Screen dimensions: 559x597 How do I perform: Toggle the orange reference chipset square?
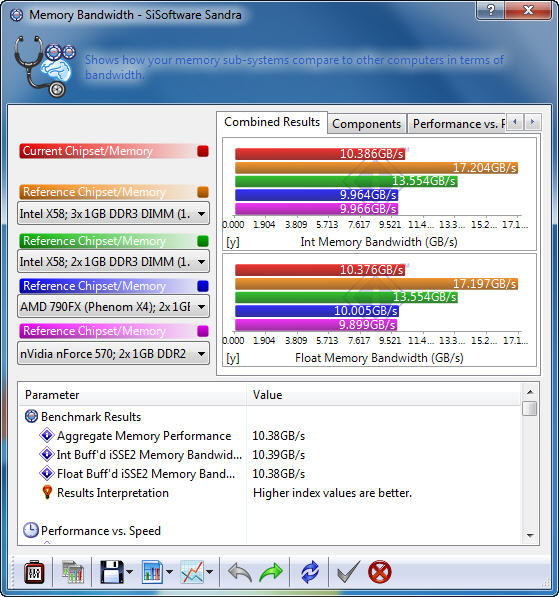click(x=203, y=192)
